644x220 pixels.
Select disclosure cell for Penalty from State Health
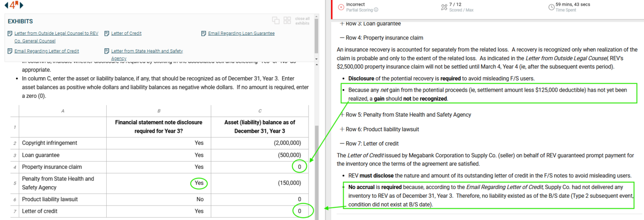point(158,183)
